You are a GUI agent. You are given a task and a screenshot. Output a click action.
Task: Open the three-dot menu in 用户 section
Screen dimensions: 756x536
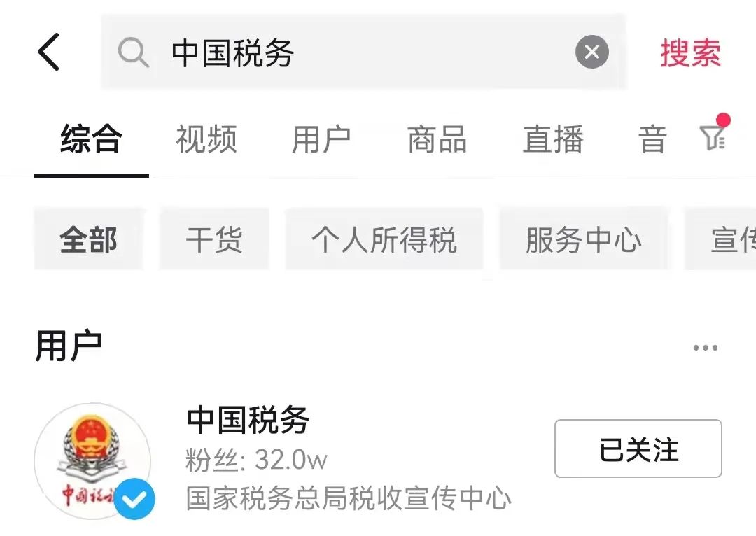click(x=706, y=348)
